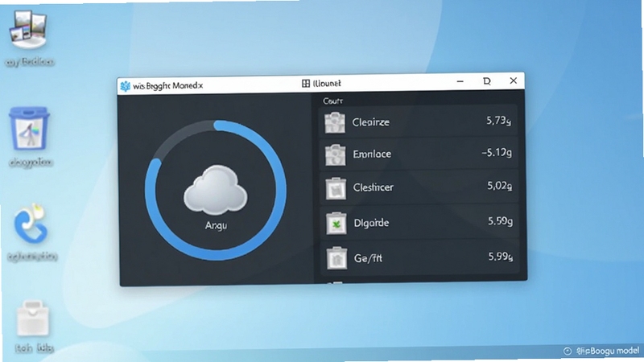Image resolution: width=644 pixels, height=362 pixels.
Task: Select the Cleairze label
Action: pos(370,122)
